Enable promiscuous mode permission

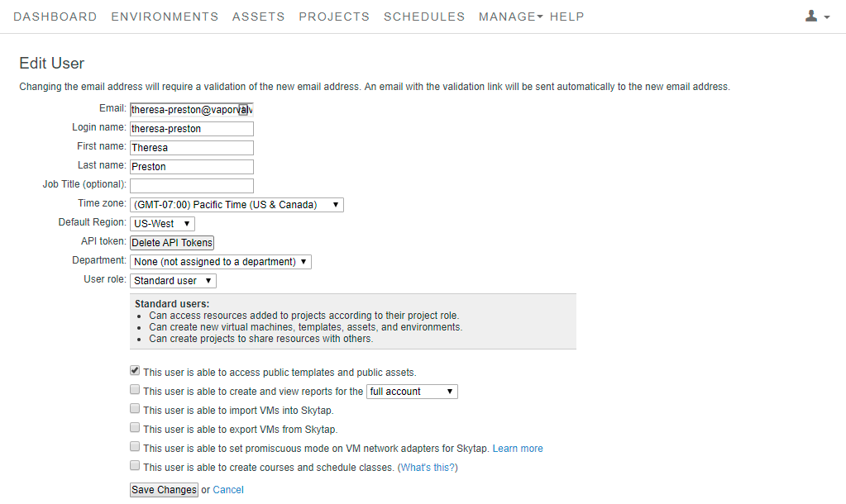click(x=135, y=446)
